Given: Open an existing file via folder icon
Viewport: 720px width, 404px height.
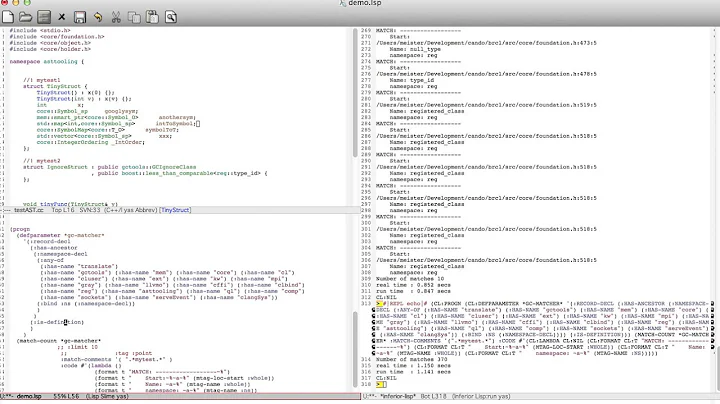Looking at the screenshot, I should pos(26,17).
